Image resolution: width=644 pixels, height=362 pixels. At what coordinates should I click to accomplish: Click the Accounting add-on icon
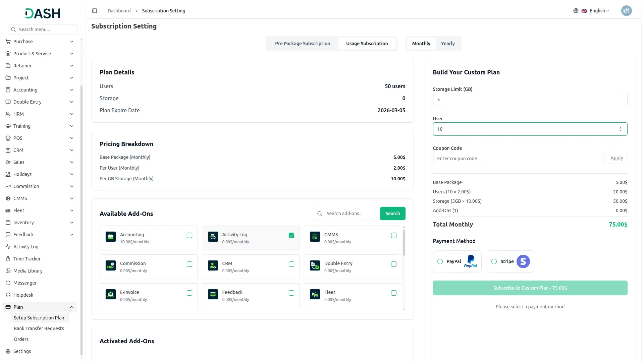point(111,237)
